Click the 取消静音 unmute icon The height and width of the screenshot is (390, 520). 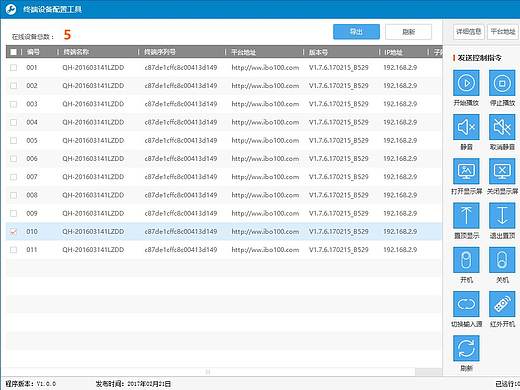502,127
